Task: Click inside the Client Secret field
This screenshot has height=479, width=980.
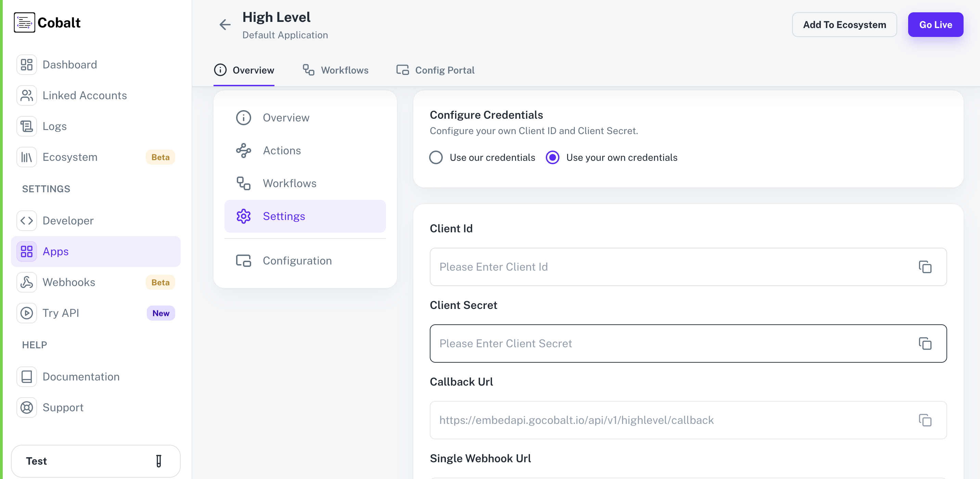Action: 647,343
